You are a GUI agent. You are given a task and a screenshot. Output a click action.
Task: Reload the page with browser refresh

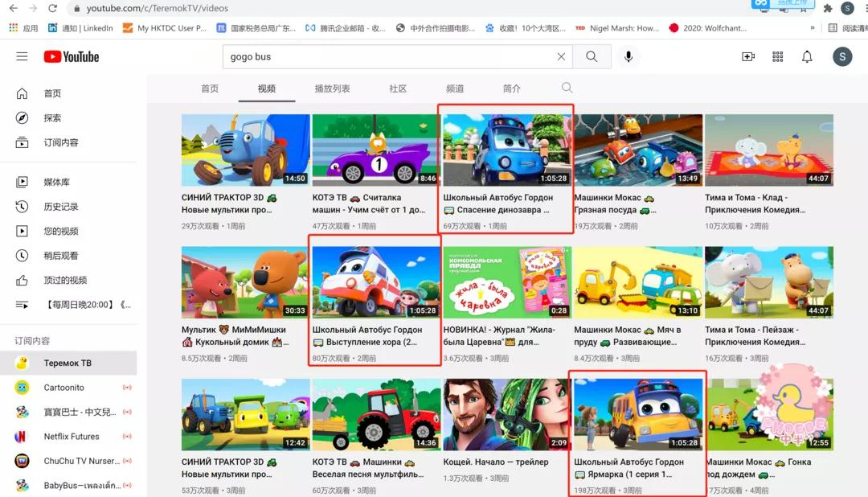52,8
